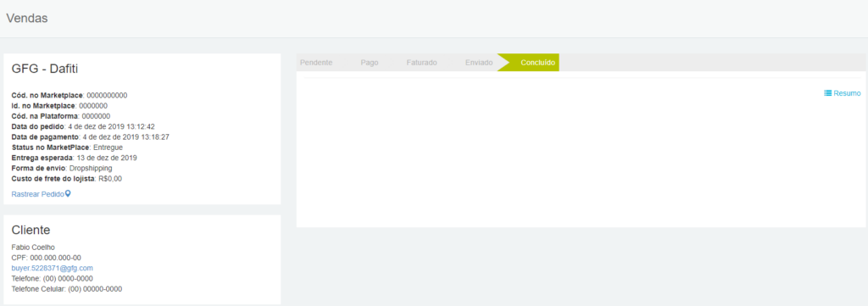Select the CPF number line

[x=47, y=258]
